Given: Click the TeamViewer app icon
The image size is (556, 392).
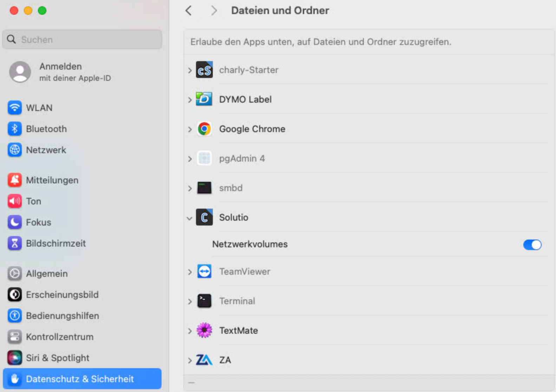Looking at the screenshot, I should 204,272.
